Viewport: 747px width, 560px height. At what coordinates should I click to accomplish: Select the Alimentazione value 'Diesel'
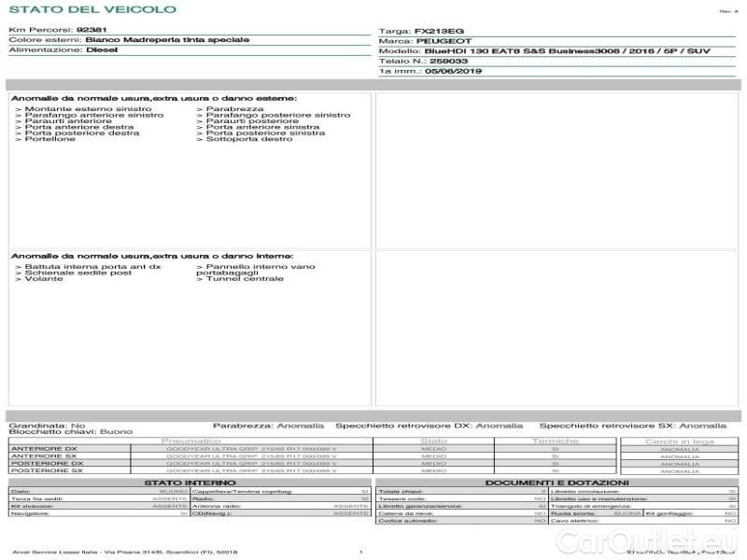[102, 50]
